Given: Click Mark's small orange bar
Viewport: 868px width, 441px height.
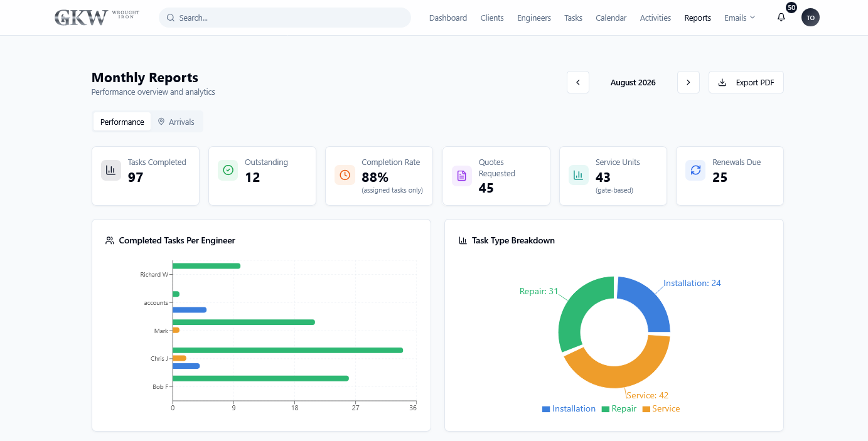Looking at the screenshot, I should [176, 330].
